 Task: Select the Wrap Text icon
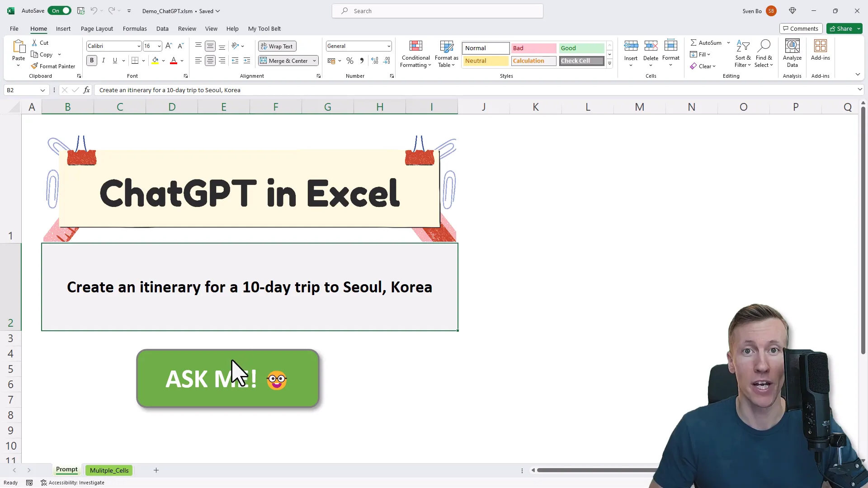tap(277, 46)
